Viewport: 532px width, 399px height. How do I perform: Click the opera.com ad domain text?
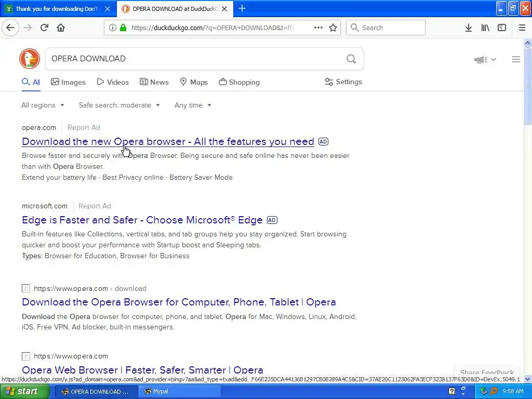pos(39,128)
